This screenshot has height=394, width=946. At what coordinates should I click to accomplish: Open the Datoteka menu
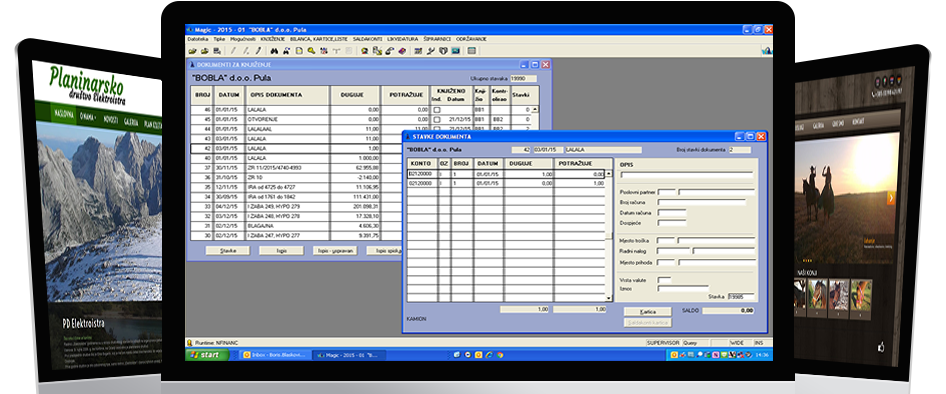point(197,39)
